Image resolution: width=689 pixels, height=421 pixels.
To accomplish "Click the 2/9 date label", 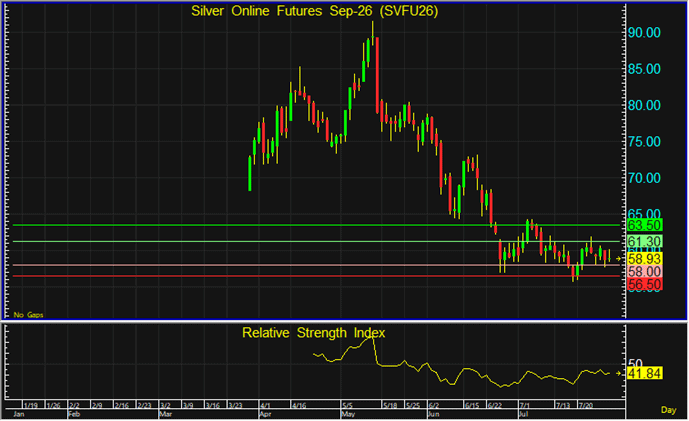I will (x=97, y=405).
